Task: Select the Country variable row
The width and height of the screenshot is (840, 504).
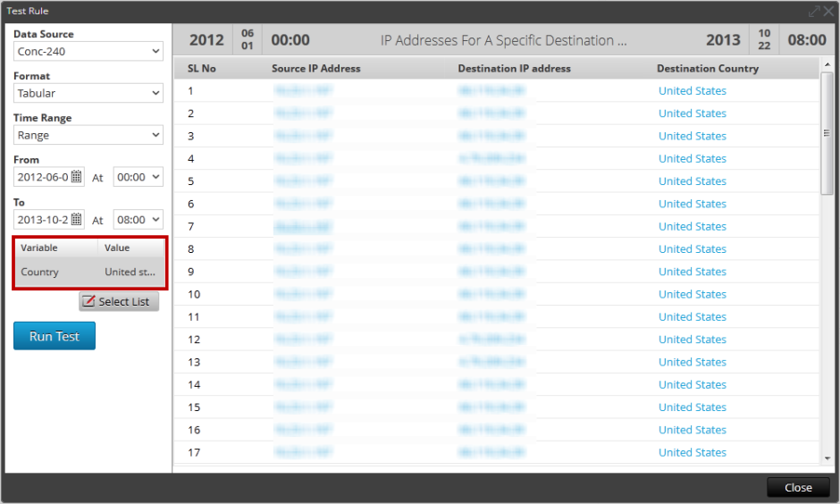Action: click(90, 272)
